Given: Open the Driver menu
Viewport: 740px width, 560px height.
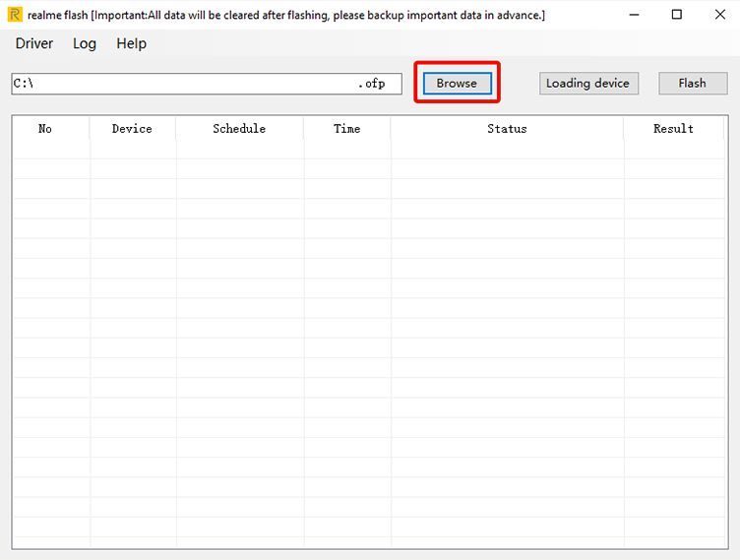Looking at the screenshot, I should pos(34,43).
